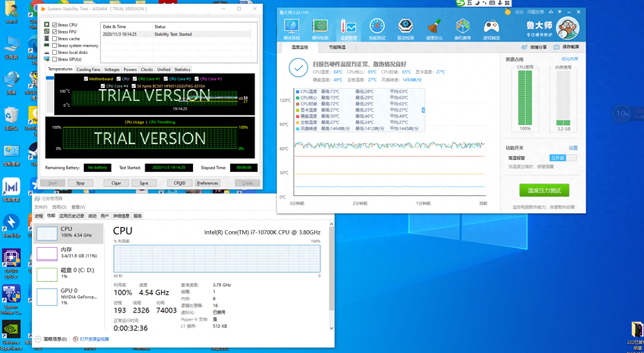The image size is (644, 353).
Task: Switch to Voltages tab in AIDA64
Action: (x=112, y=69)
